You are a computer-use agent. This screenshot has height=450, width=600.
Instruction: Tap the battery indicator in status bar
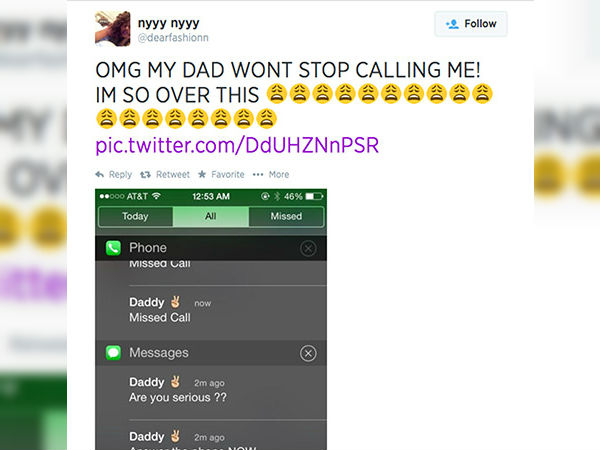pyautogui.click(x=314, y=196)
